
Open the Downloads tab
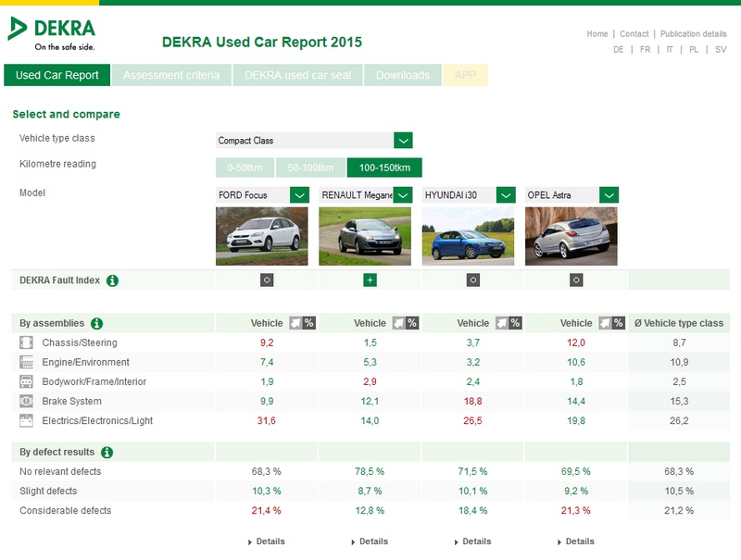(402, 75)
